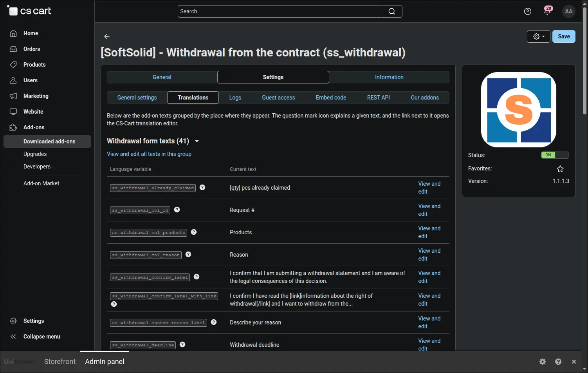
Task: Click the SoftSolid add-on logo image
Action: [519, 110]
